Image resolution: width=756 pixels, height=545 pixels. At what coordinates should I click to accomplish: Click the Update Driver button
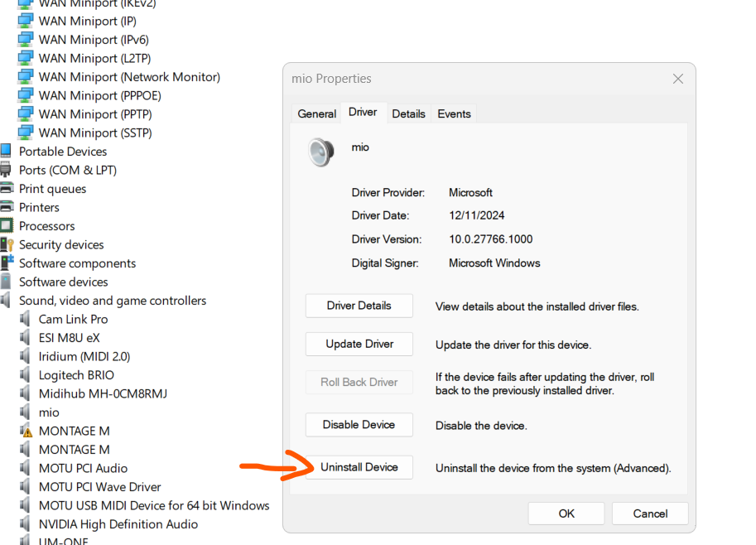359,344
